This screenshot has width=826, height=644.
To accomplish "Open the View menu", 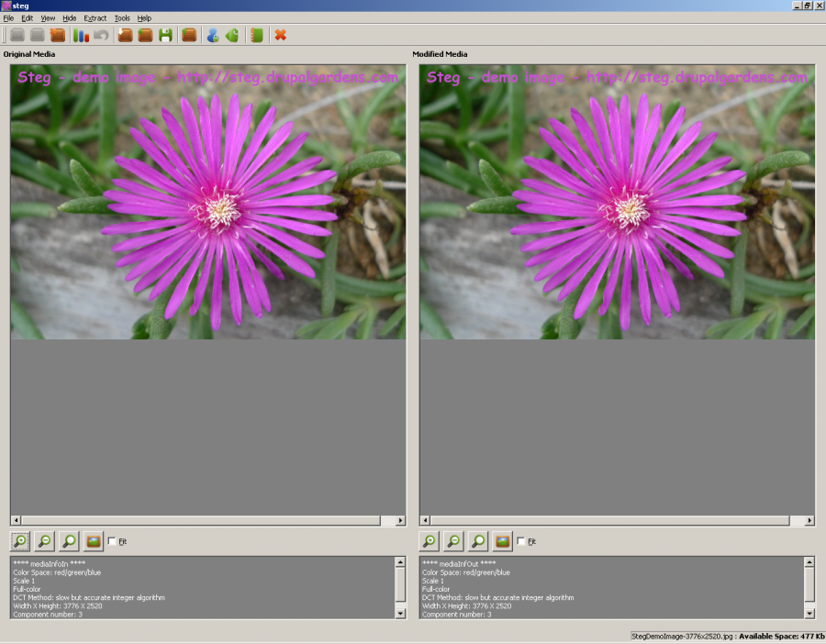I will (x=48, y=18).
